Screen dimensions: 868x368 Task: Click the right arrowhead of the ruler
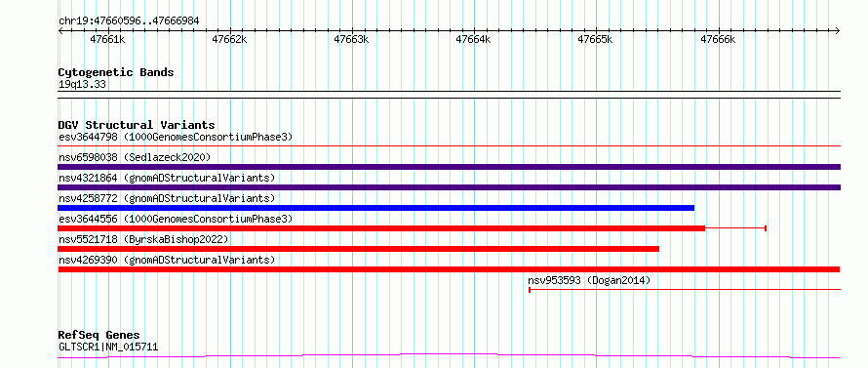pos(838,30)
